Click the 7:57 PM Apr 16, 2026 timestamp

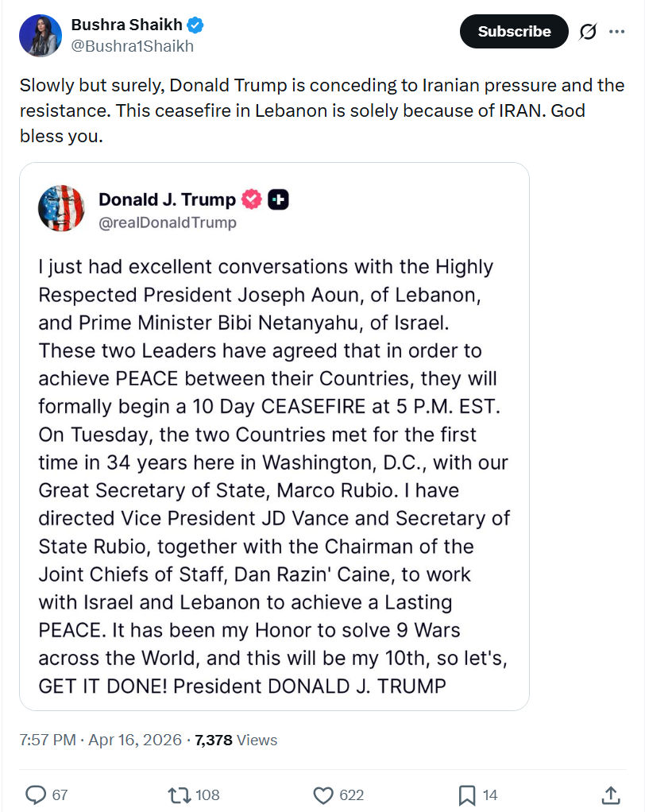click(x=100, y=740)
